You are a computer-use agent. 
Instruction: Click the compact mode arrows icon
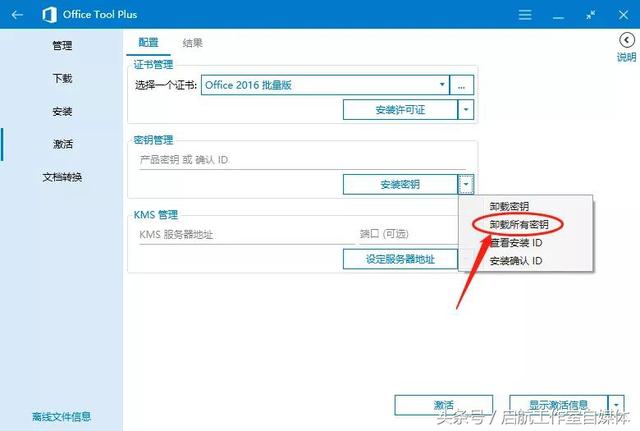pos(591,15)
